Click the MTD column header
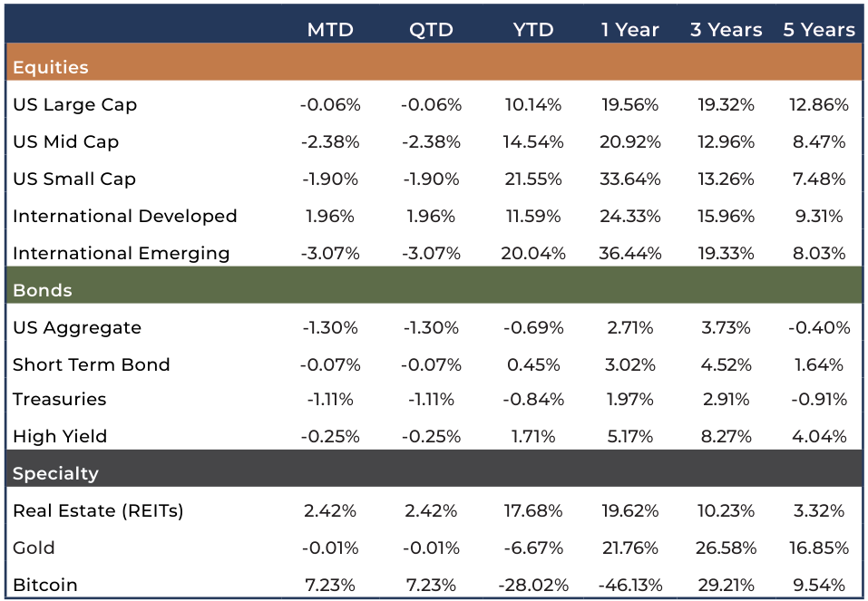 (330, 29)
